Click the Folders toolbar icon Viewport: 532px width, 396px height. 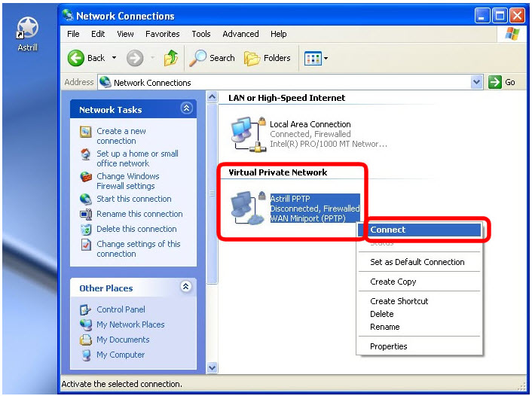pyautogui.click(x=252, y=58)
